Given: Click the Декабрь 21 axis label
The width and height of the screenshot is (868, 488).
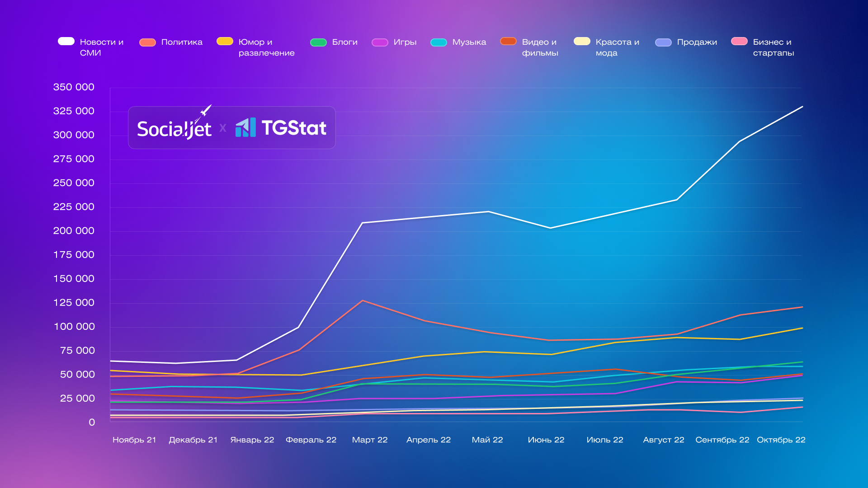Looking at the screenshot, I should pyautogui.click(x=193, y=440).
